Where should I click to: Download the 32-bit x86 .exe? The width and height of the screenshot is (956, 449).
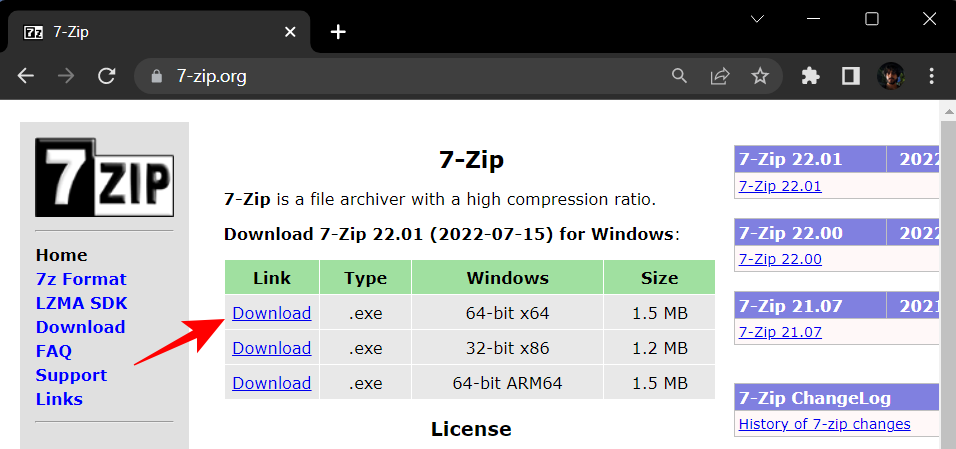click(271, 348)
